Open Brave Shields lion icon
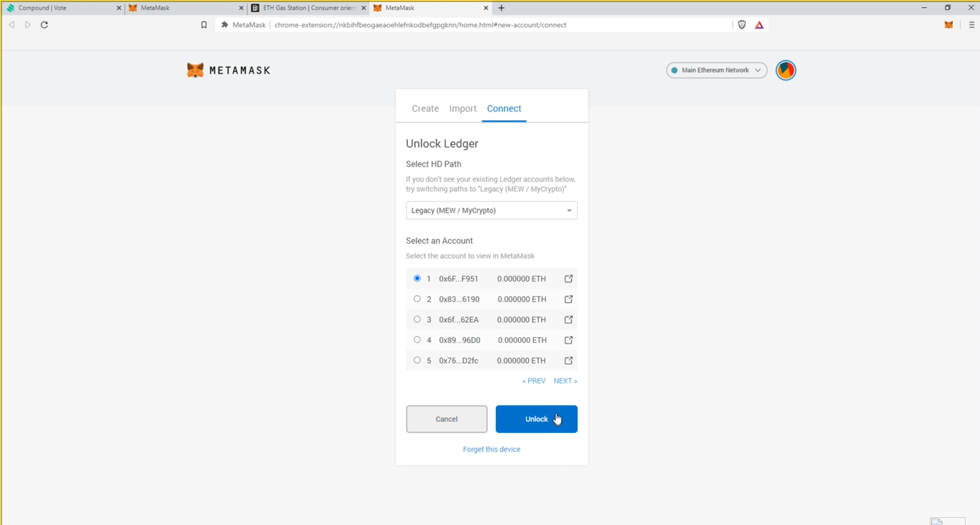This screenshot has width=980, height=525. click(742, 24)
